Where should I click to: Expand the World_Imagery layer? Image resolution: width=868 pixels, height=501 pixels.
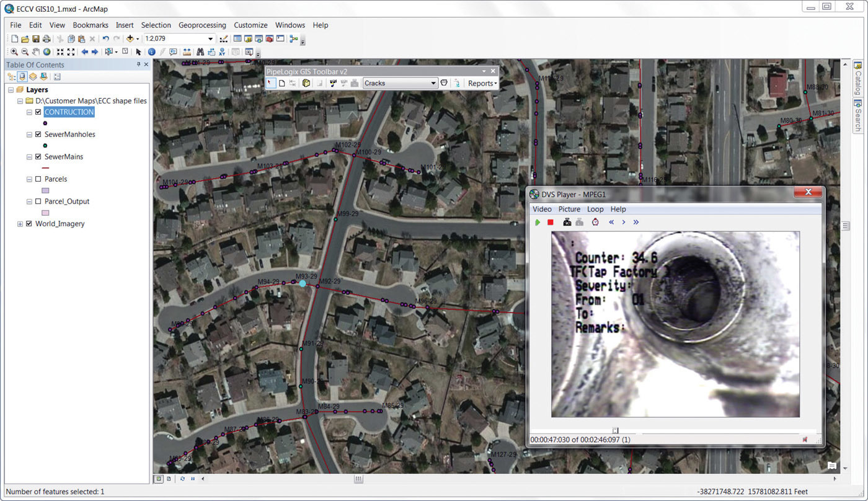pyautogui.click(x=19, y=223)
